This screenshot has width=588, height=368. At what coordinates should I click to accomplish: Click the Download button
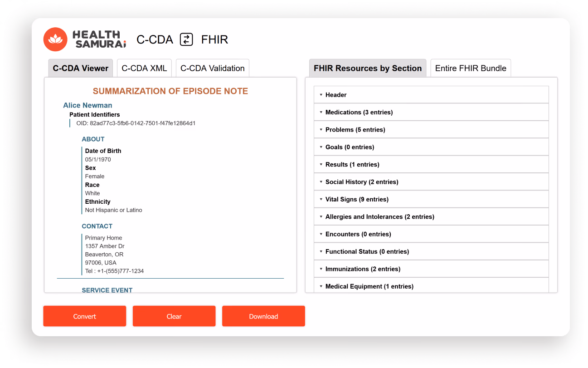pyautogui.click(x=263, y=316)
